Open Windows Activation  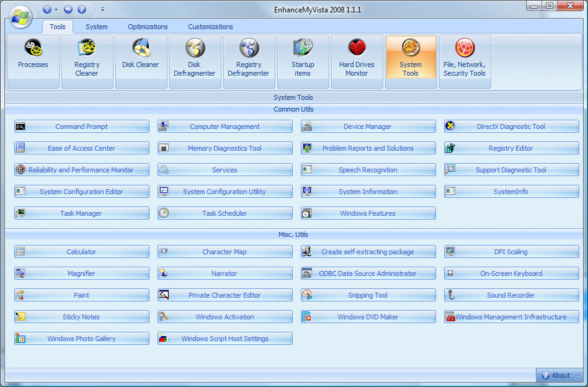pos(225,317)
